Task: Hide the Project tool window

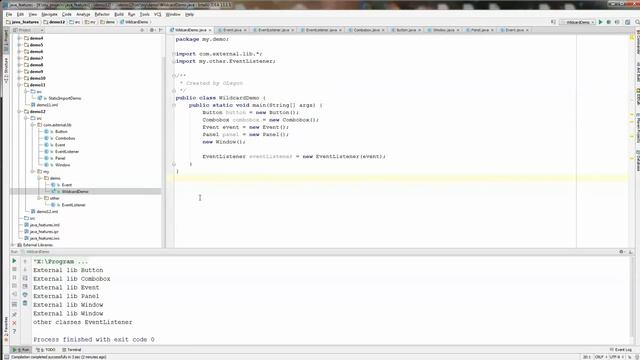Action: 160,30
